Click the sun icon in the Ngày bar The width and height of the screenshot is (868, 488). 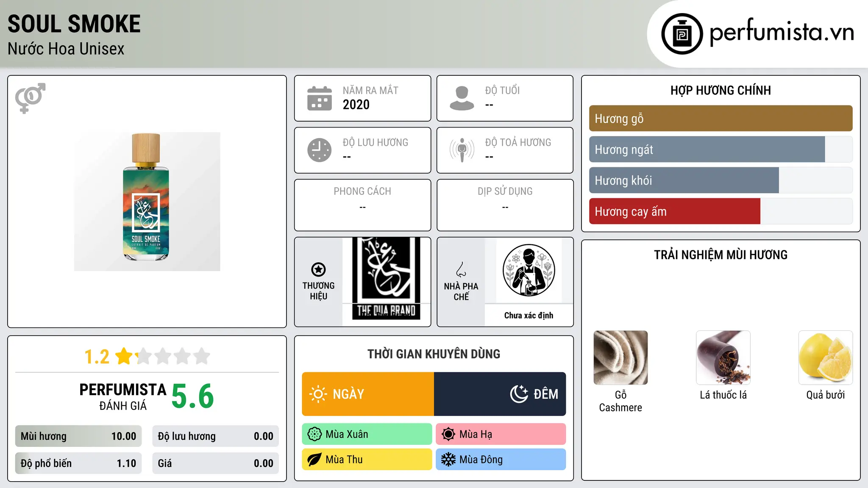(x=318, y=394)
